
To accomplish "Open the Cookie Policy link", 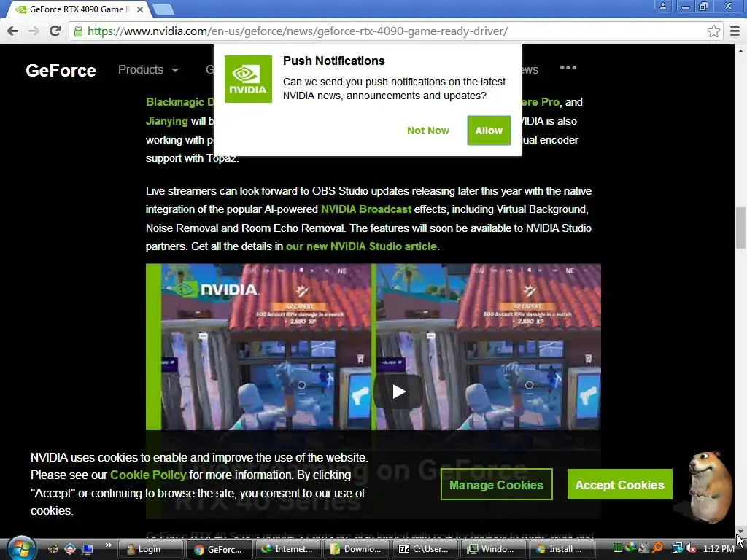I will (148, 475).
